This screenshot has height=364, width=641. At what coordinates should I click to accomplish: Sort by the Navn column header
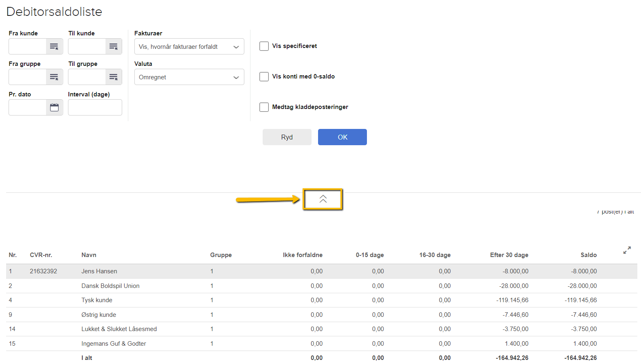click(89, 255)
